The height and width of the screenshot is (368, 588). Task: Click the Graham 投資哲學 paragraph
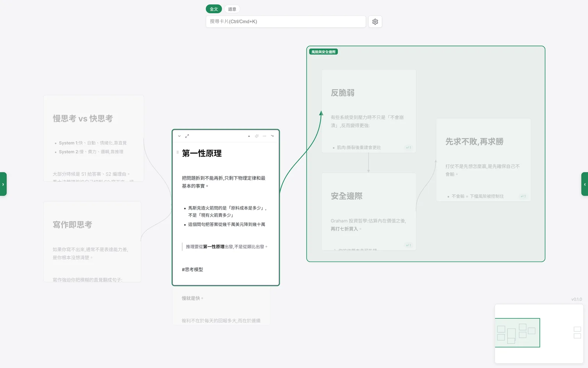[x=368, y=225]
